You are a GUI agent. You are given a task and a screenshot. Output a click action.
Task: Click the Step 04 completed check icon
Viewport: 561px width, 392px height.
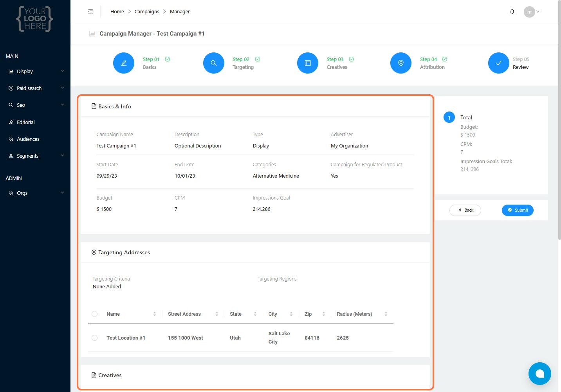(x=445, y=59)
